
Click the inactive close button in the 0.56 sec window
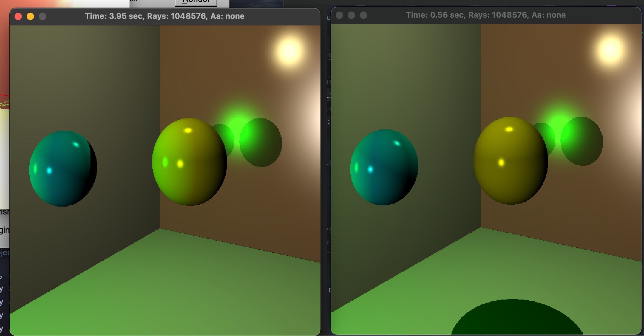point(339,15)
